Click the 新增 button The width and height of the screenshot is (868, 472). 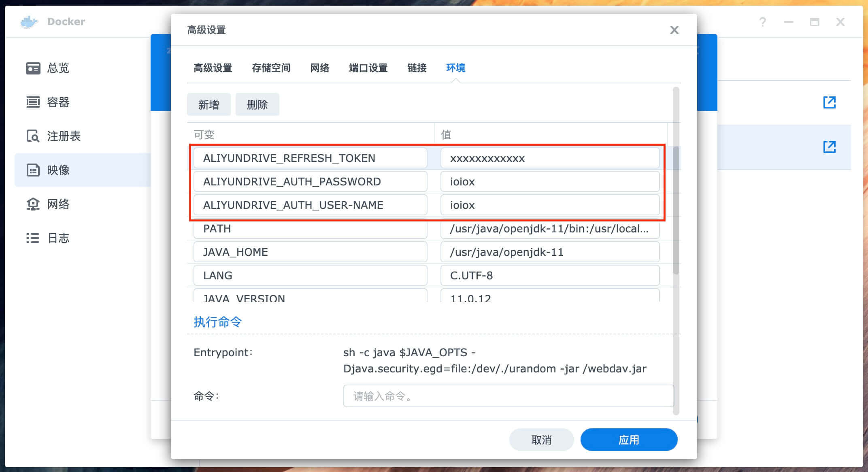pyautogui.click(x=209, y=104)
